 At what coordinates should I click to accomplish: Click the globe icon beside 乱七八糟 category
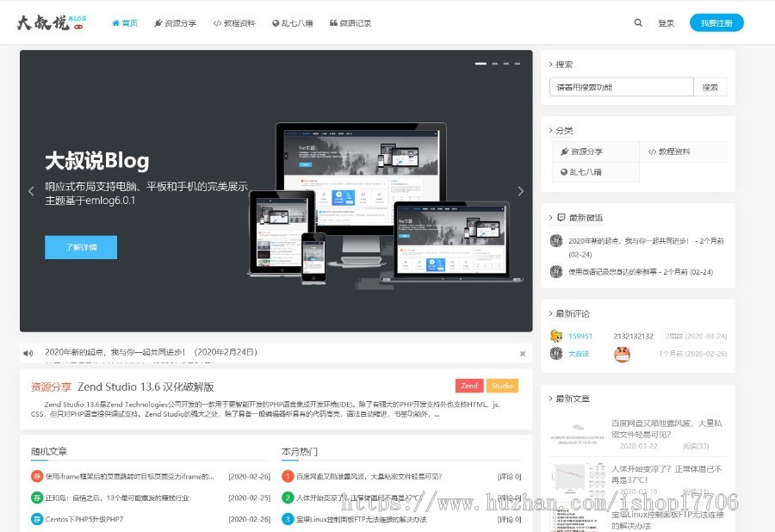click(x=563, y=172)
